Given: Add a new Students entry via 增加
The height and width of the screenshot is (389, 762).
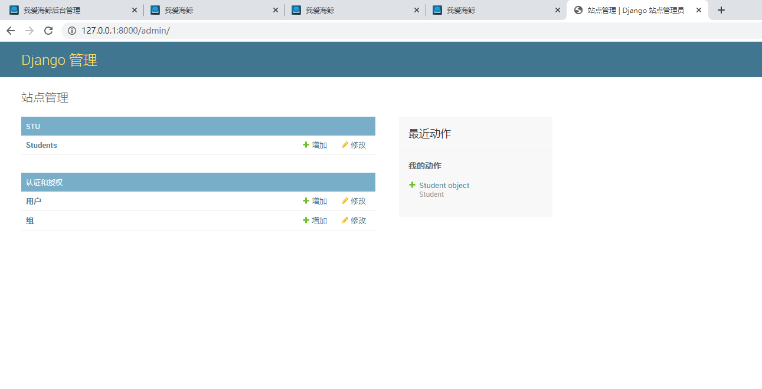Looking at the screenshot, I should point(315,145).
